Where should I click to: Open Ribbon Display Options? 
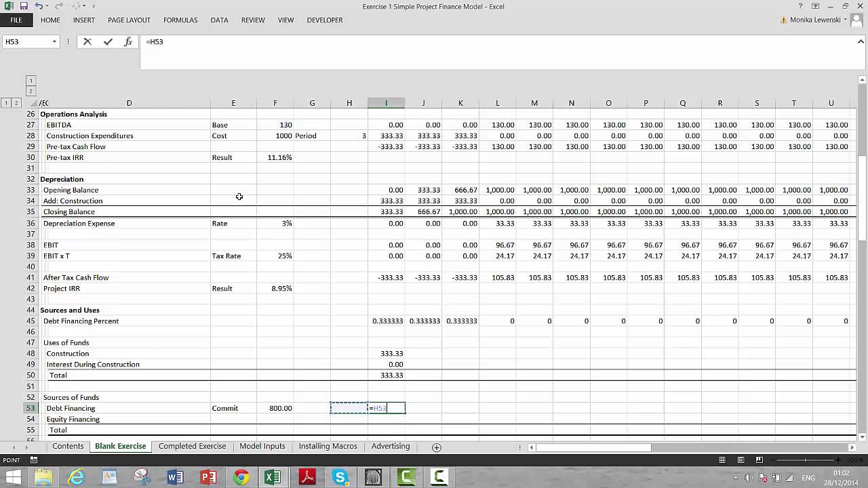(816, 6)
